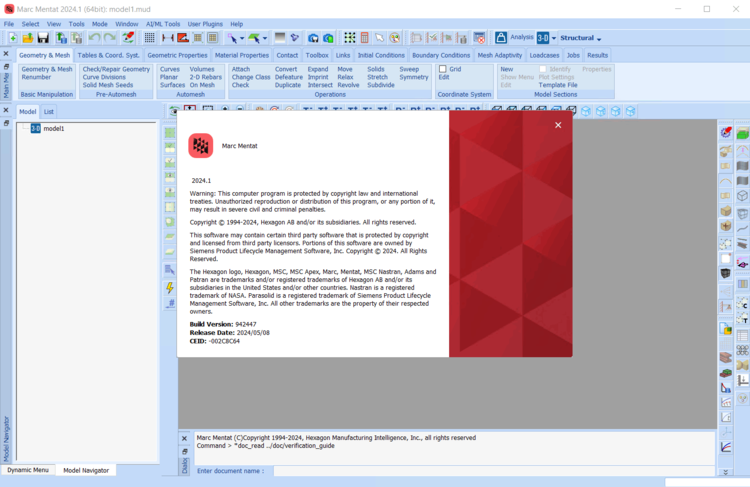This screenshot has width=750, height=487.
Task: Open the pick-mode arrow dropdown in toolbar
Action: [x=240, y=38]
